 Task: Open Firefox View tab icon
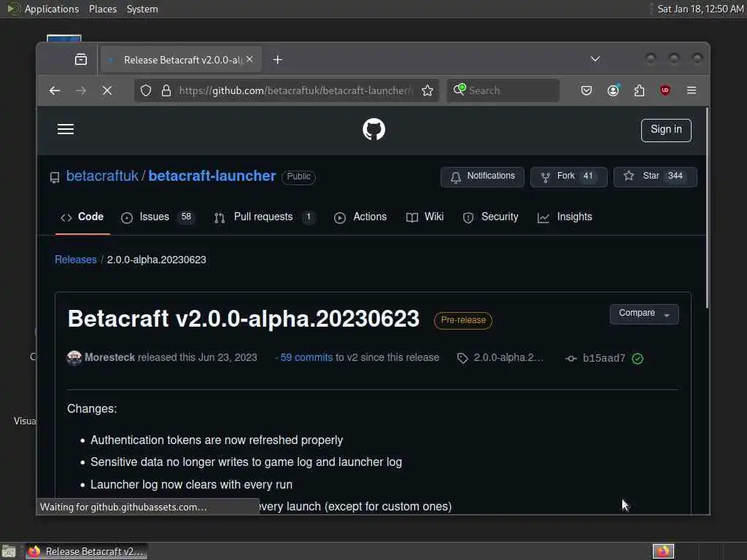coord(81,60)
